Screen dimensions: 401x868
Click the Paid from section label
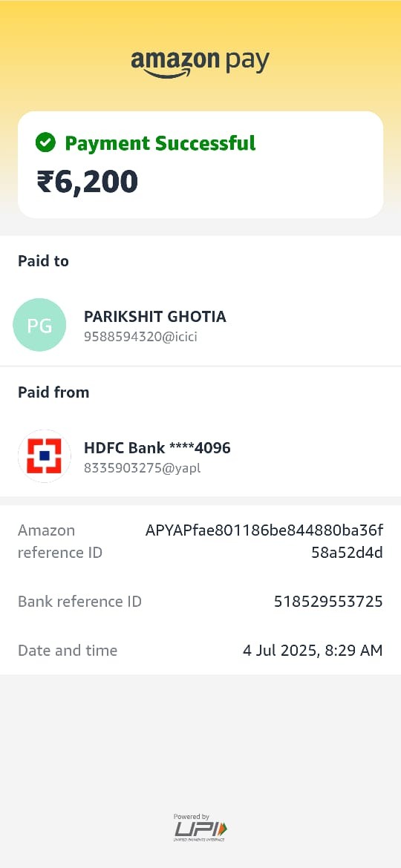(x=53, y=392)
